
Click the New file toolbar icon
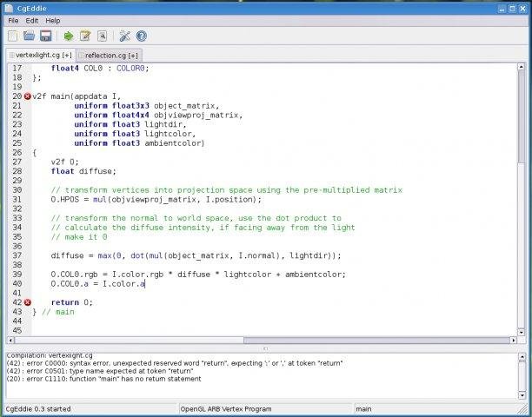(x=12, y=36)
